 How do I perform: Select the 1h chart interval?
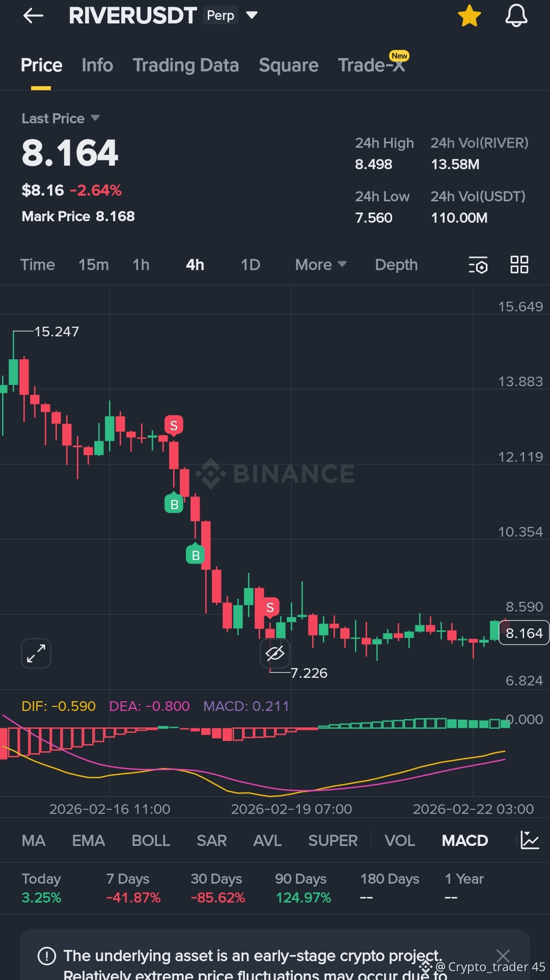141,264
